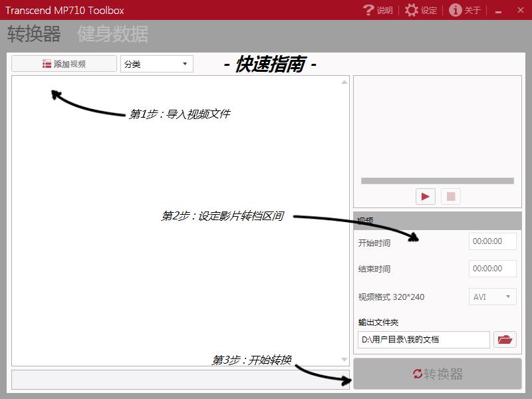
Task: Start conversion with large 转换器 button
Action: [438, 374]
